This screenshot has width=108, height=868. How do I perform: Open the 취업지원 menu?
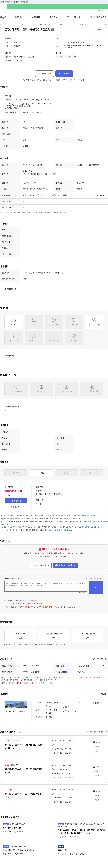pos(36,17)
